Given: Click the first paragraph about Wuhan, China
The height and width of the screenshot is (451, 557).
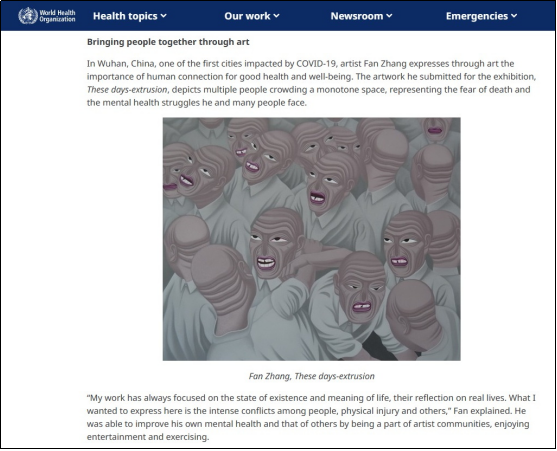Looking at the screenshot, I should pyautogui.click(x=311, y=83).
